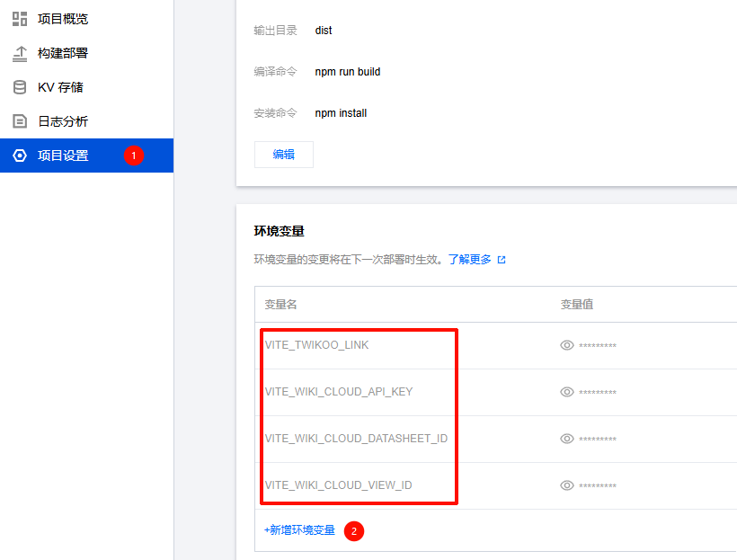The width and height of the screenshot is (737, 560).
Task: Click the 项目概览 grid icon in sidebar
Action: click(20, 19)
